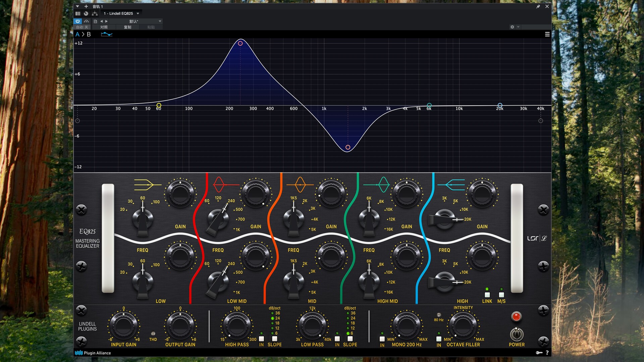Click the upper HIGH band GAIN knob
Viewport: 644px width, 362px height.
point(482,194)
